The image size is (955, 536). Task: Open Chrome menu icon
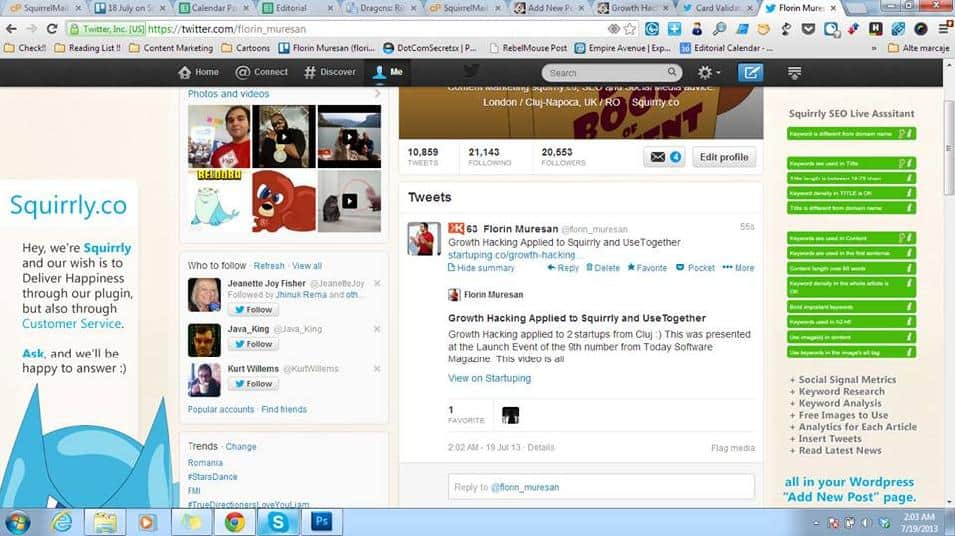[x=943, y=28]
